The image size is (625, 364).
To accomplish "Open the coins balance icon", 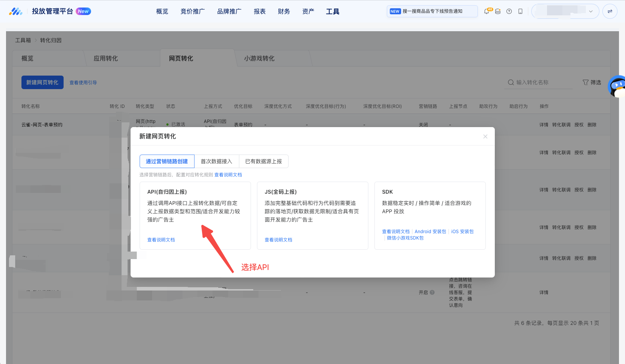I will pos(498,11).
